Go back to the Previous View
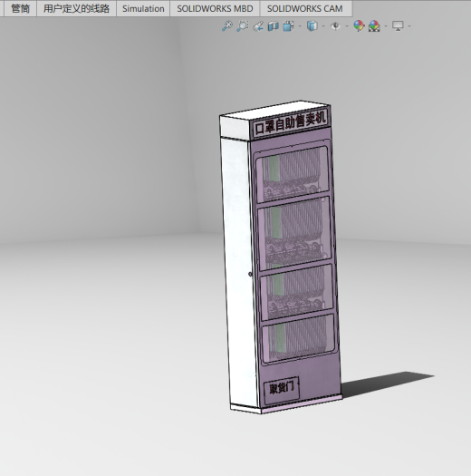Viewport: 471px width, 476px height. (x=258, y=26)
